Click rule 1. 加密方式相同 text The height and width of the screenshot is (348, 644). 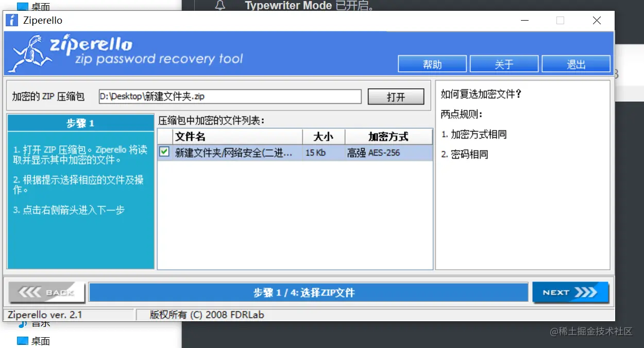(x=474, y=135)
